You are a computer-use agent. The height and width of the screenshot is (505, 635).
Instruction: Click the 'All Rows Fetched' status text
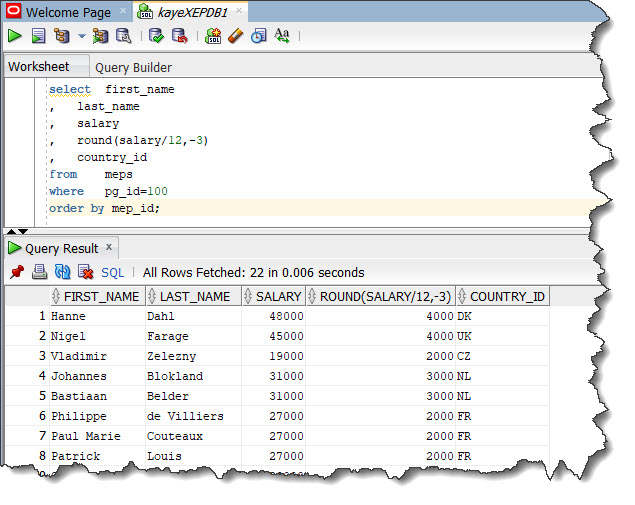tap(254, 273)
